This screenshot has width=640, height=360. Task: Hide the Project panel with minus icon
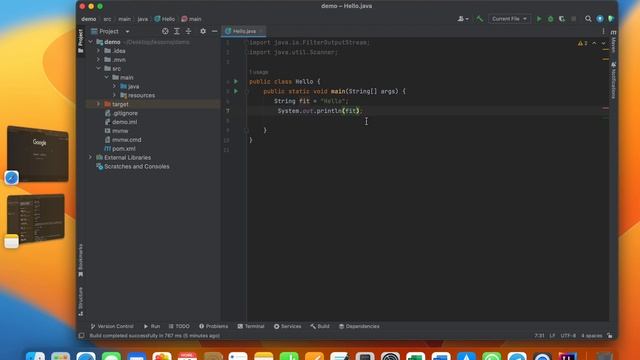[x=214, y=31]
